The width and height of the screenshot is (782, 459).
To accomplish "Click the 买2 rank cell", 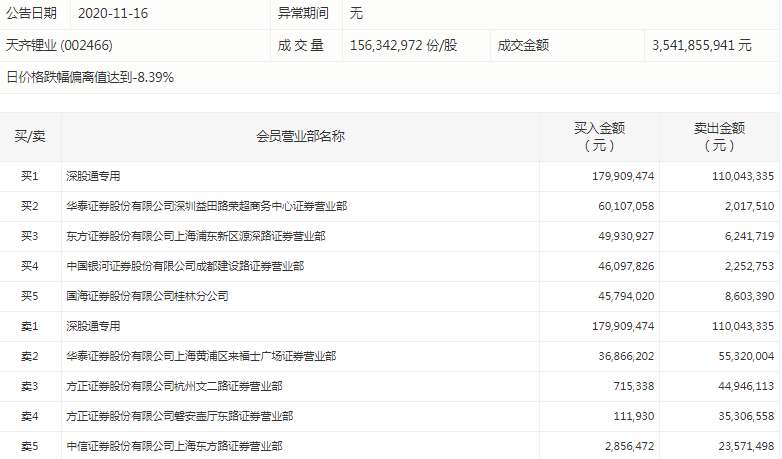I will (x=30, y=206).
